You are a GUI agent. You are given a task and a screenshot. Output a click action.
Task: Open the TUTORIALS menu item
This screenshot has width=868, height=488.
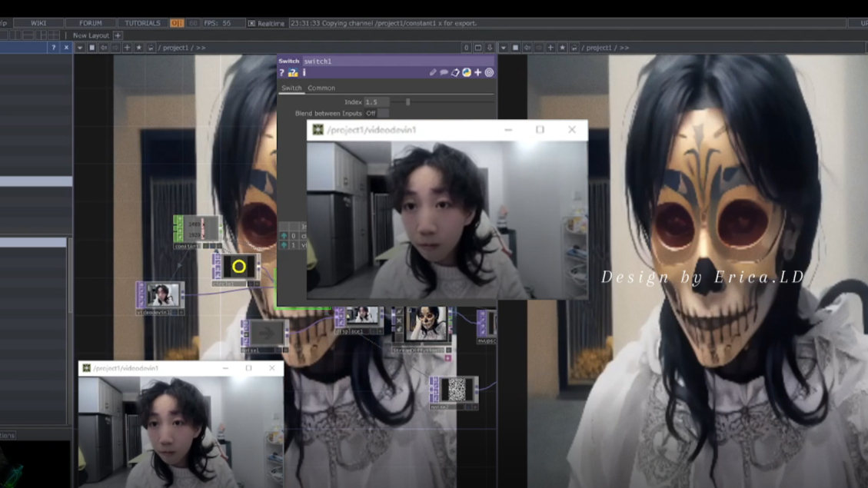[142, 23]
